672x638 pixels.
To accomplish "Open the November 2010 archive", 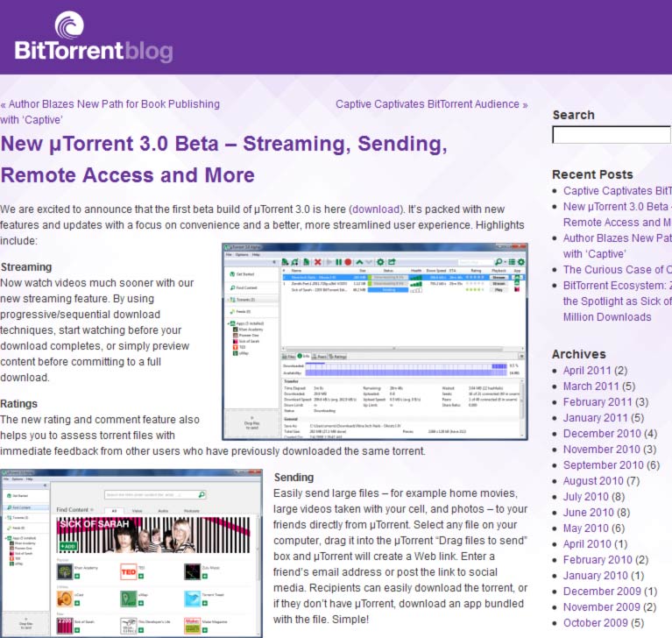I will [602, 450].
